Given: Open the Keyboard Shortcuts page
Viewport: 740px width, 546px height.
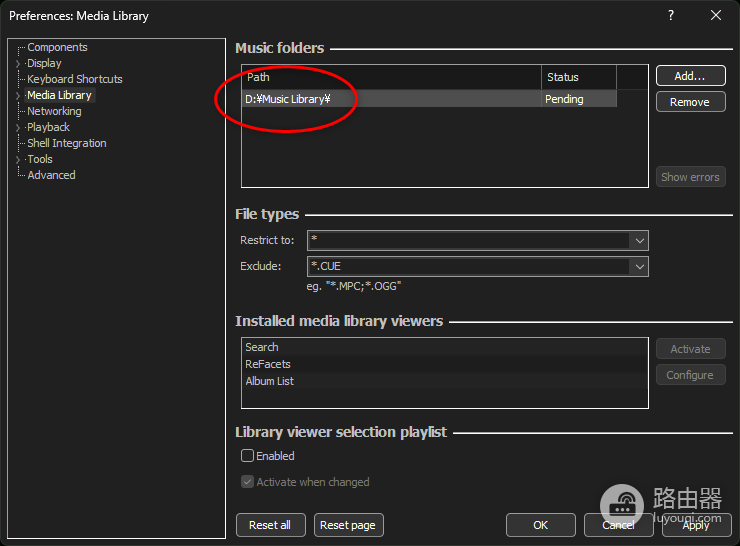Looking at the screenshot, I should pyautogui.click(x=75, y=79).
